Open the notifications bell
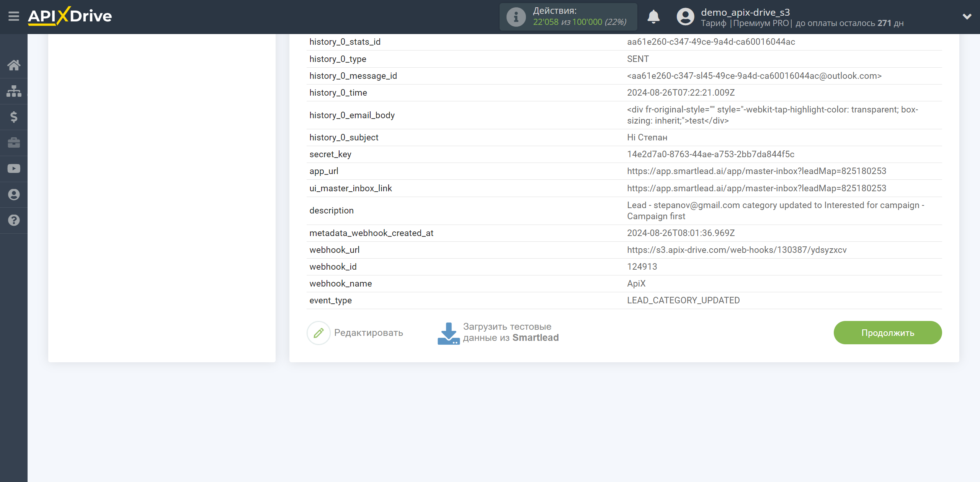Viewport: 980px width, 482px height. 653,17
